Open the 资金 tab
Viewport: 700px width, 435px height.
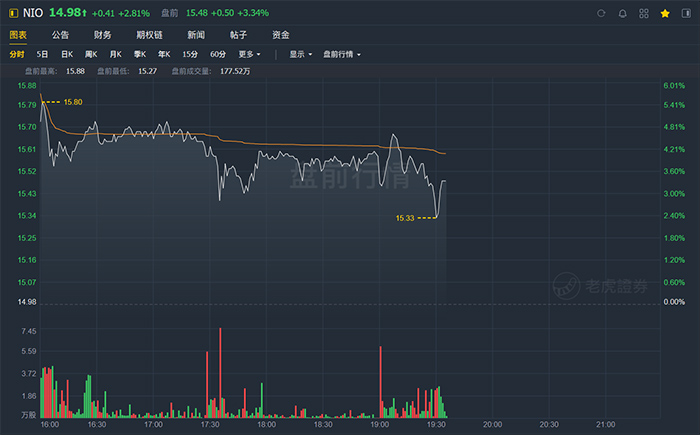281,35
